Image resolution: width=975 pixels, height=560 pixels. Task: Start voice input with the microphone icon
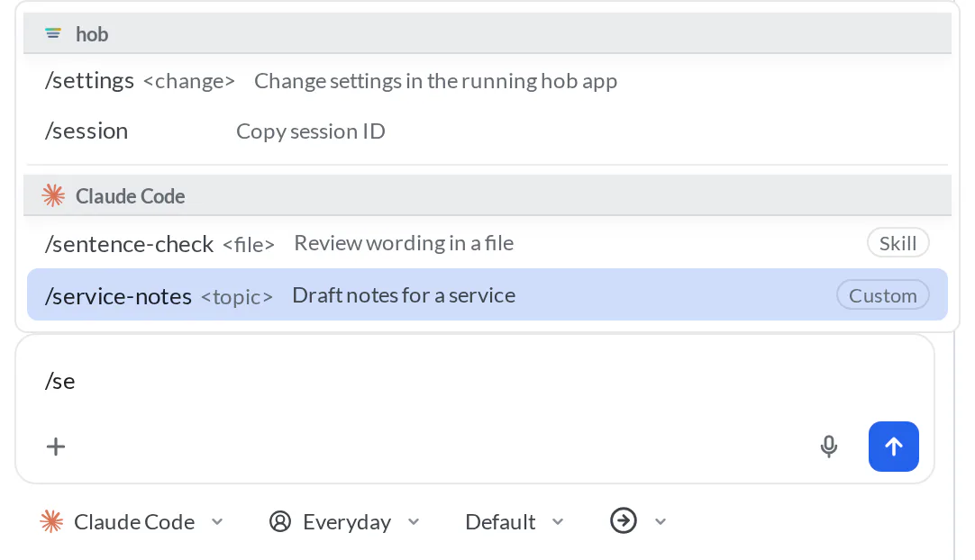click(x=828, y=447)
